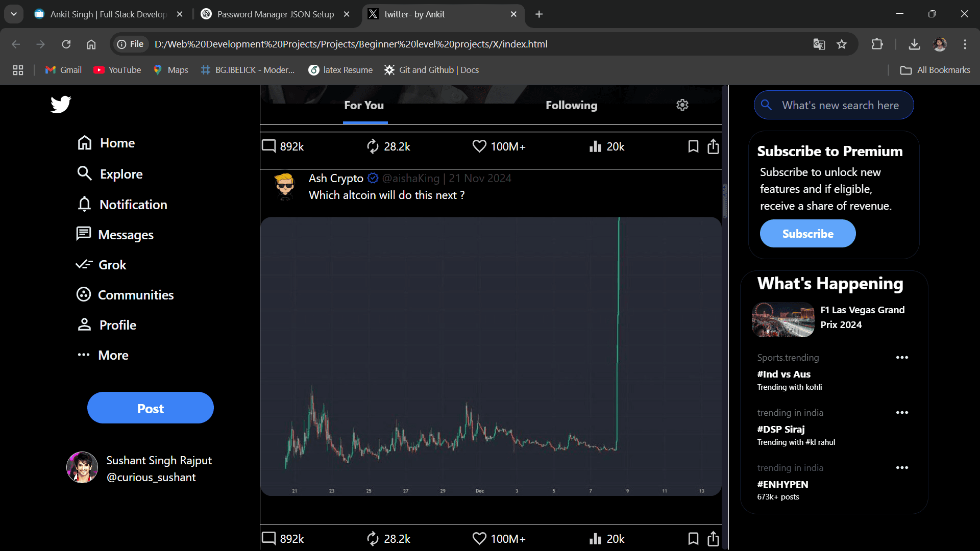
Task: Open Communities in the sidebar
Action: click(x=125, y=295)
